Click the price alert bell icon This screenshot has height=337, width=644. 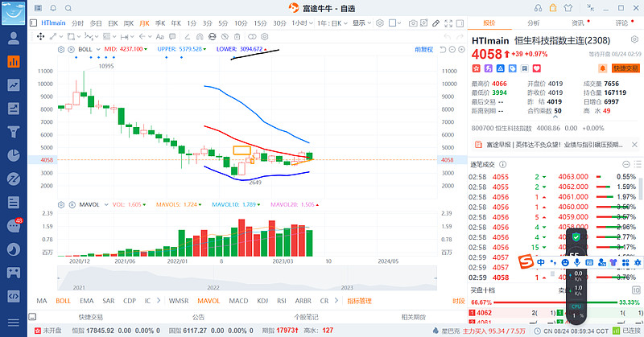point(602,68)
